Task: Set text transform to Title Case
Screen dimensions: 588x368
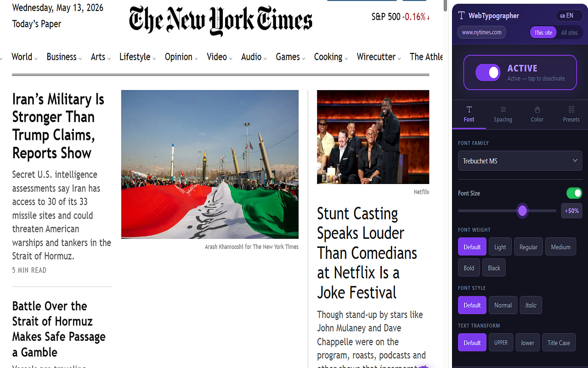Action: click(559, 343)
